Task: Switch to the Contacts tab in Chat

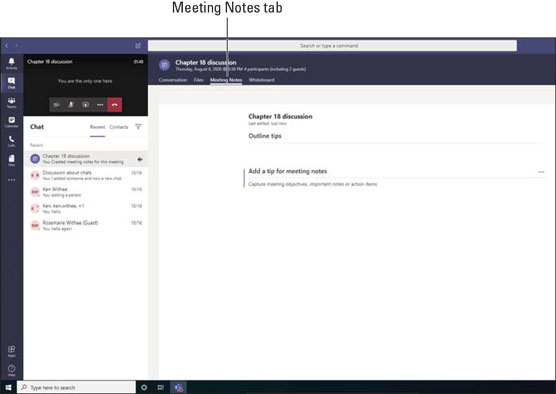Action: click(119, 127)
